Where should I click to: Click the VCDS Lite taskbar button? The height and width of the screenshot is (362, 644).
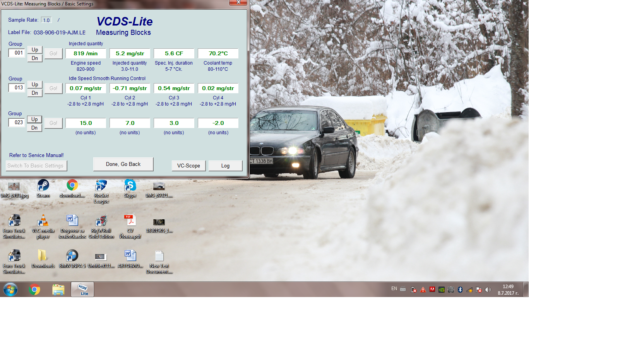click(82, 289)
